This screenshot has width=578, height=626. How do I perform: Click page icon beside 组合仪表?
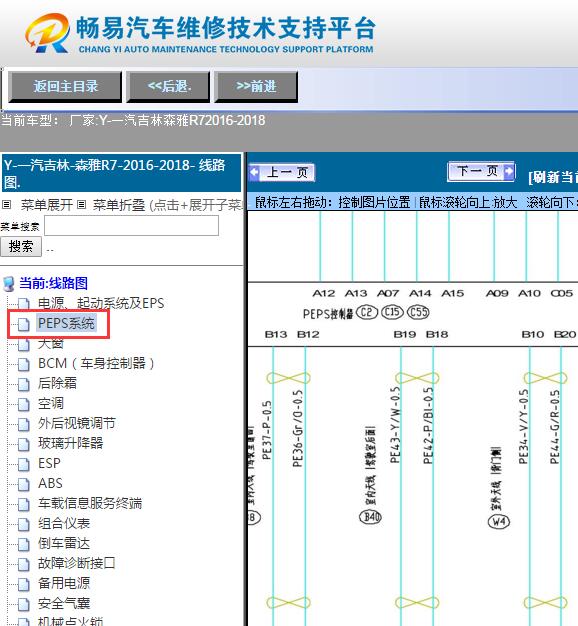24,524
